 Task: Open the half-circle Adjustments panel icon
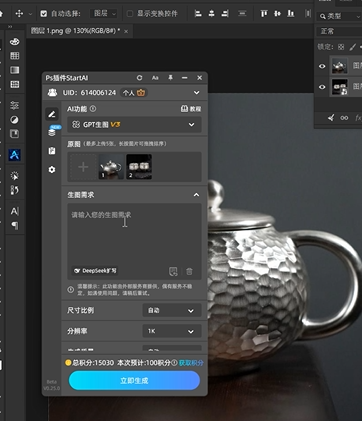point(14,120)
